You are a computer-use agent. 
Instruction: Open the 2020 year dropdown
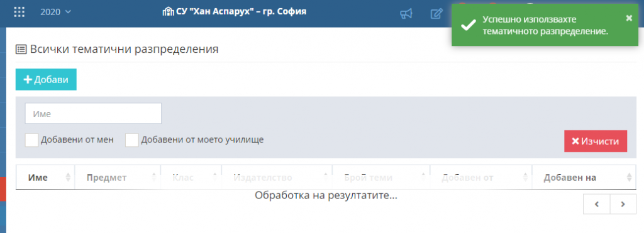(x=55, y=12)
